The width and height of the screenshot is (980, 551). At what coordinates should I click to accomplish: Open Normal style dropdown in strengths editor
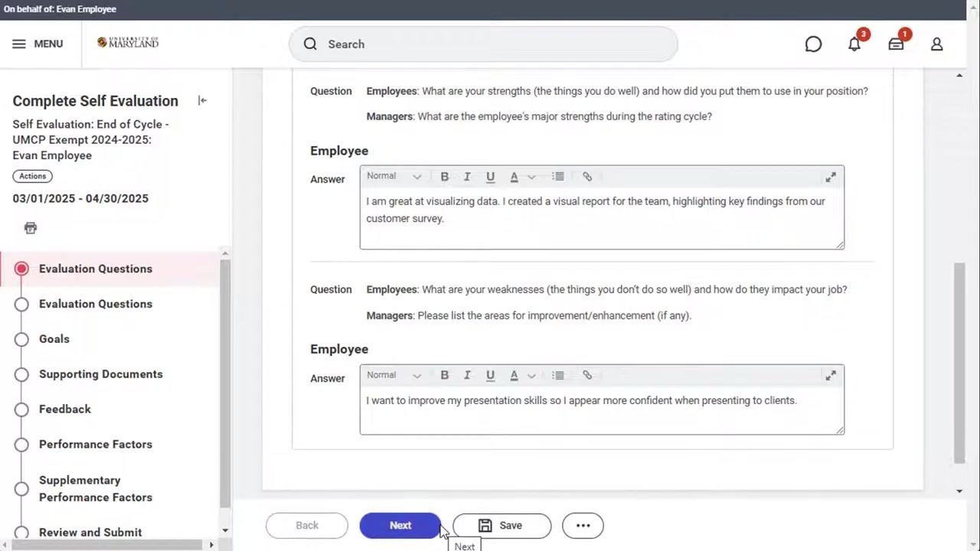tap(394, 177)
